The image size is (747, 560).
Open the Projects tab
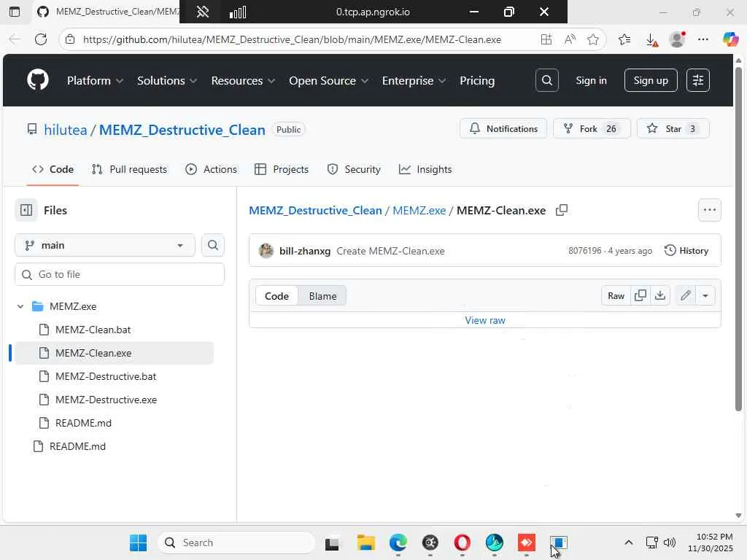point(282,169)
